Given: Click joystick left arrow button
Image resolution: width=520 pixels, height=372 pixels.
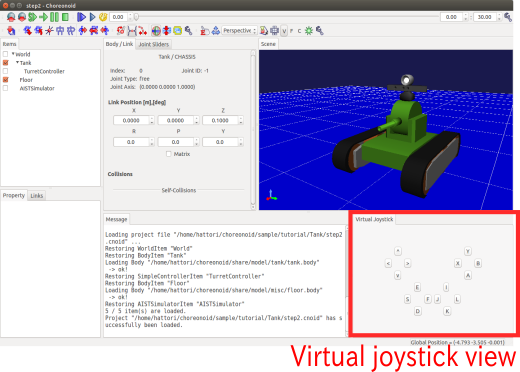Looking at the screenshot, I should pos(388,263).
